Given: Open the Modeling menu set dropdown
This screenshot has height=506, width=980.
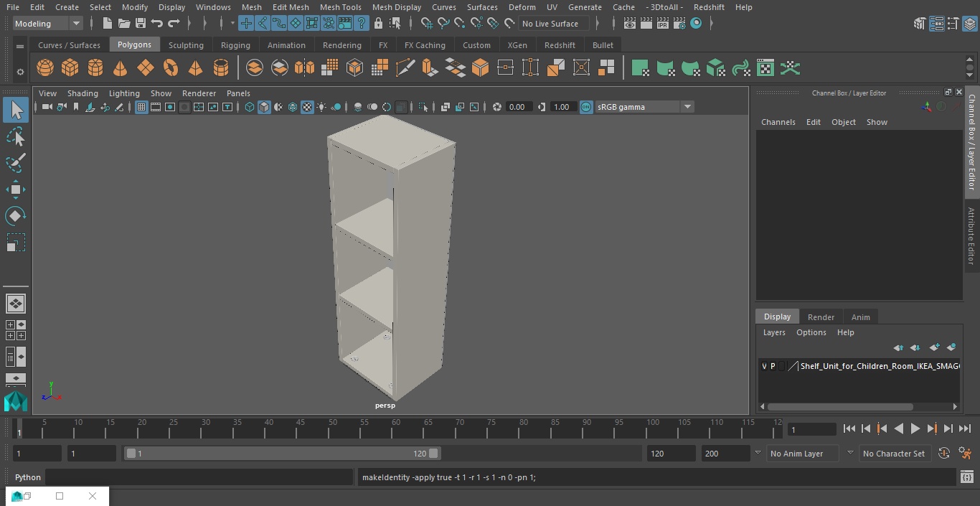Looking at the screenshot, I should coord(48,24).
